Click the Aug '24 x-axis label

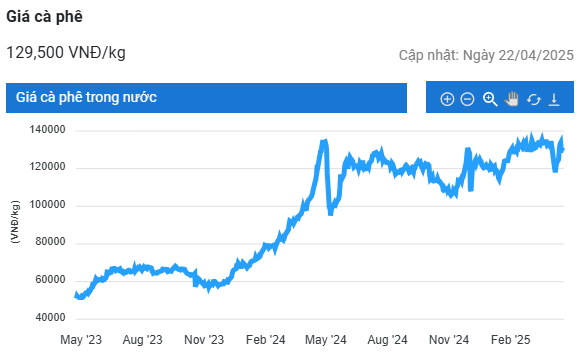[387, 340]
